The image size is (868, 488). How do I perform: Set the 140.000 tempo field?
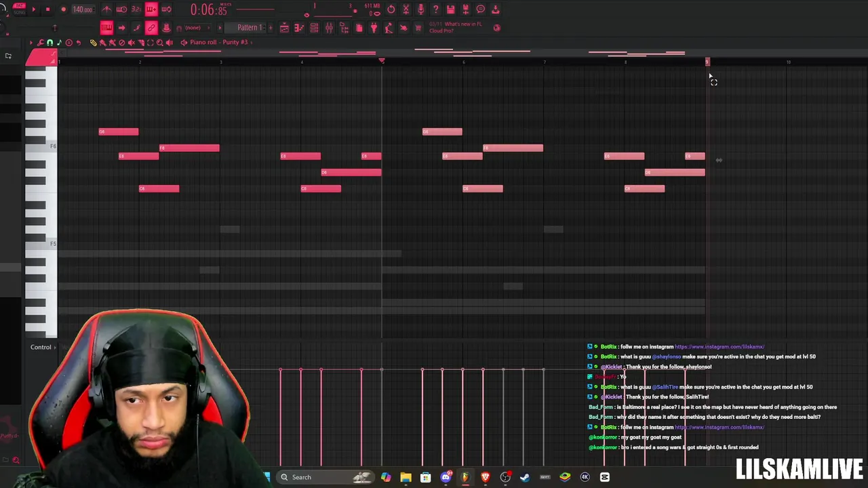point(83,9)
